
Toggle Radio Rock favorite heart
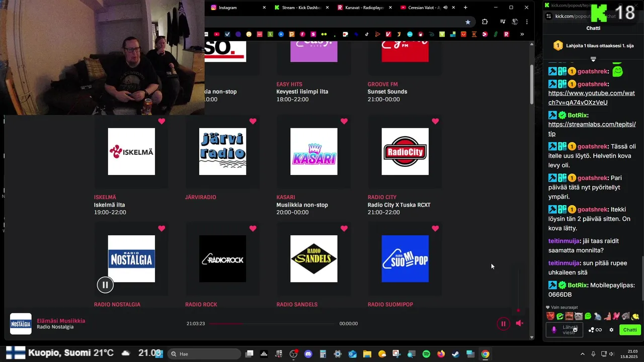(x=253, y=228)
